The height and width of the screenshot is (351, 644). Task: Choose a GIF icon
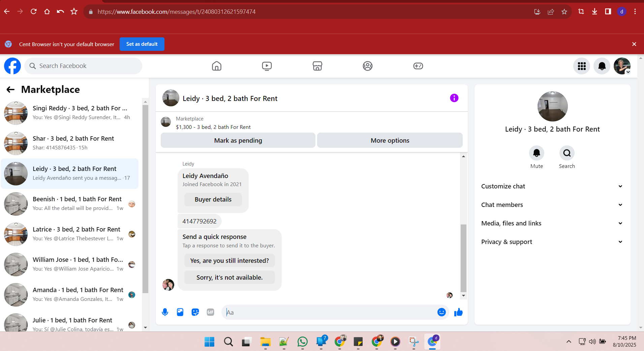[211, 312]
